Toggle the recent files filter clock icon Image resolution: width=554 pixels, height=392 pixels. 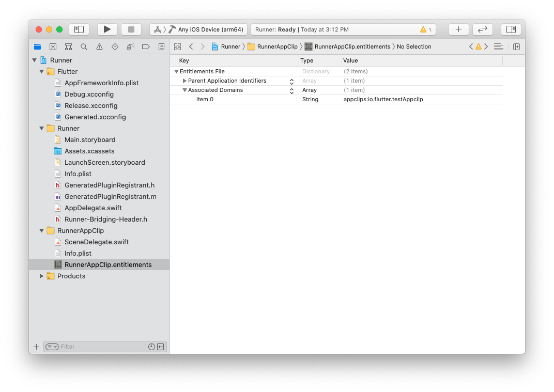click(x=151, y=347)
